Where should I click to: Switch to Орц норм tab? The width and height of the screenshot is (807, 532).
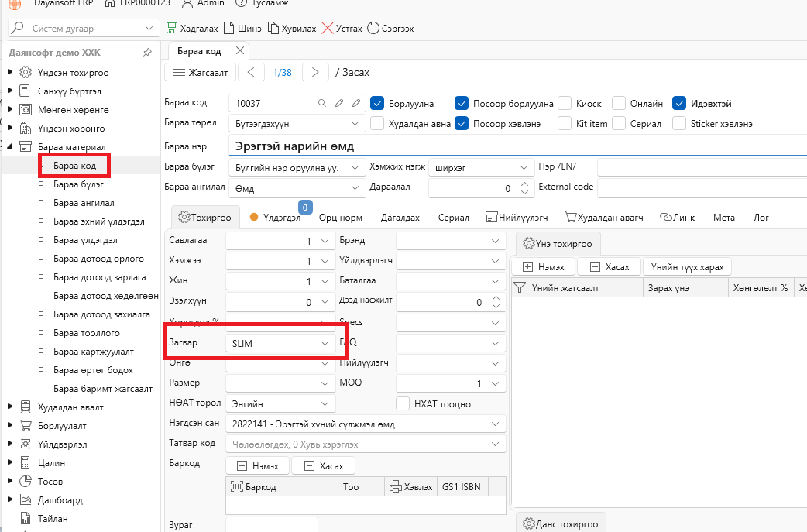pos(340,218)
